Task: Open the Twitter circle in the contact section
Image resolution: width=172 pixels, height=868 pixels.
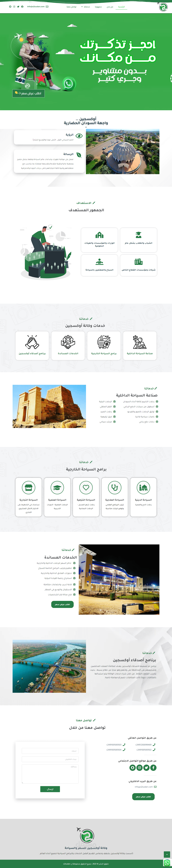Action: click(x=146, y=768)
